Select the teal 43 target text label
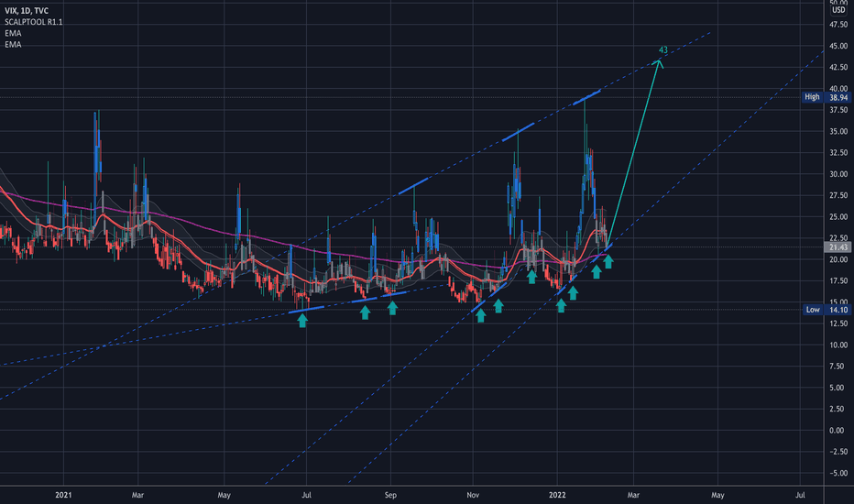Viewport: 854px width, 504px height. (662, 50)
